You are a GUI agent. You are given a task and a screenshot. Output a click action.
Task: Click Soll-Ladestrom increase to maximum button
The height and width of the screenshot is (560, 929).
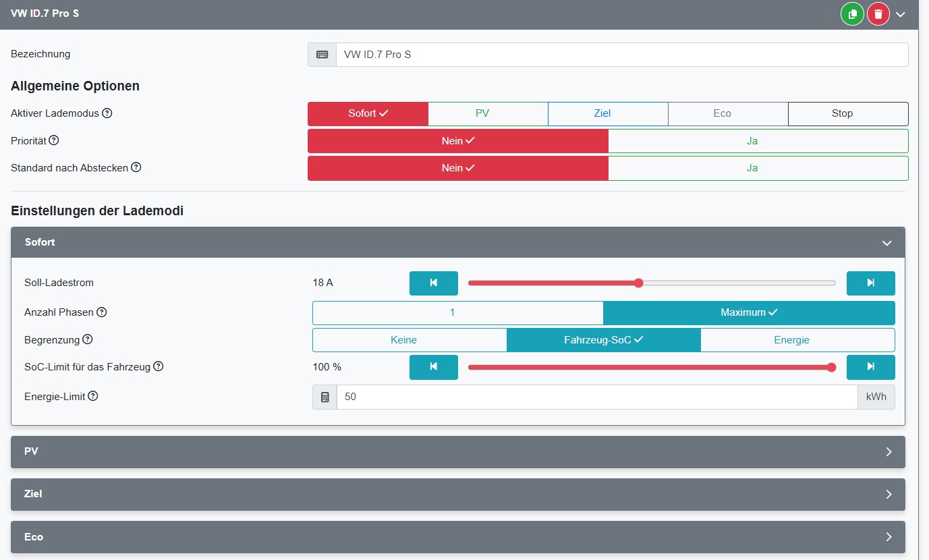pos(871,283)
